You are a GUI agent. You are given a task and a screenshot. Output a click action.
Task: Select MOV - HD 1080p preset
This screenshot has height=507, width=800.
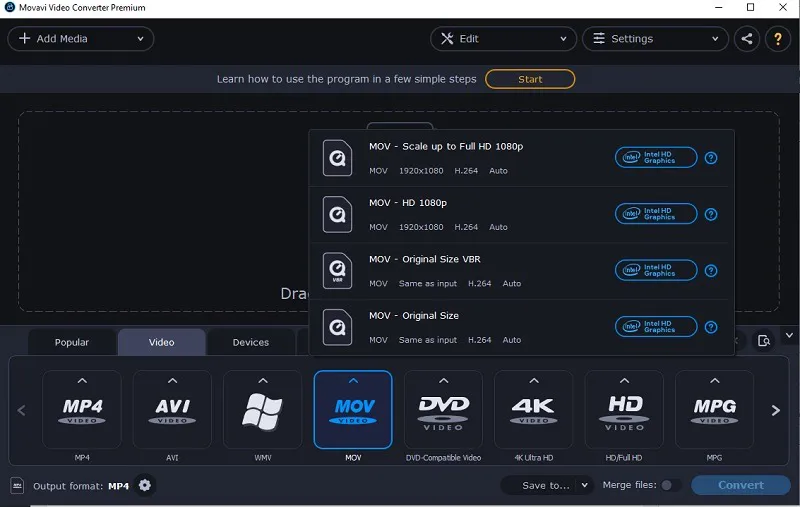(x=521, y=214)
